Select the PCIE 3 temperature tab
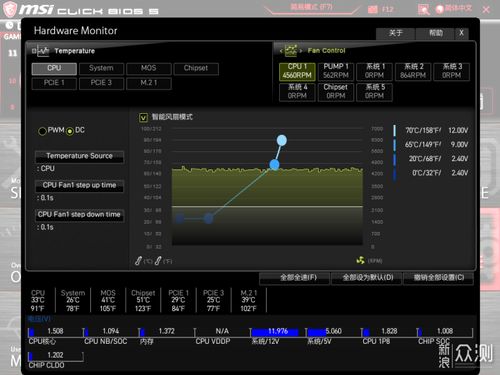 pos(101,83)
